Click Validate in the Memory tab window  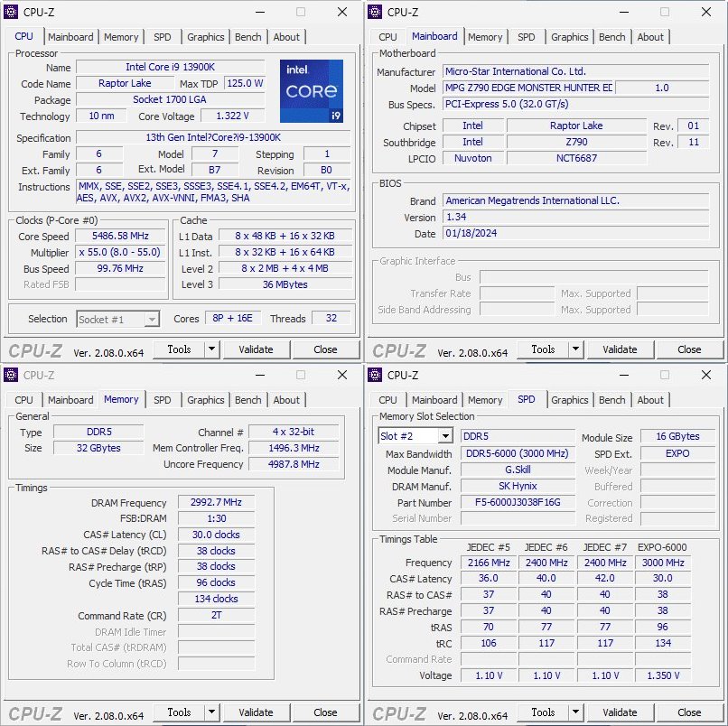click(256, 712)
